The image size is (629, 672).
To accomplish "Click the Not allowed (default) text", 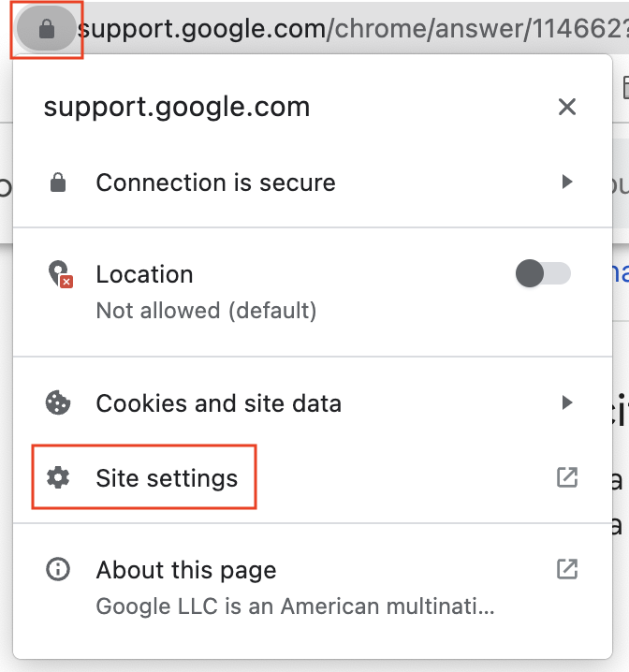I will coord(206,310).
